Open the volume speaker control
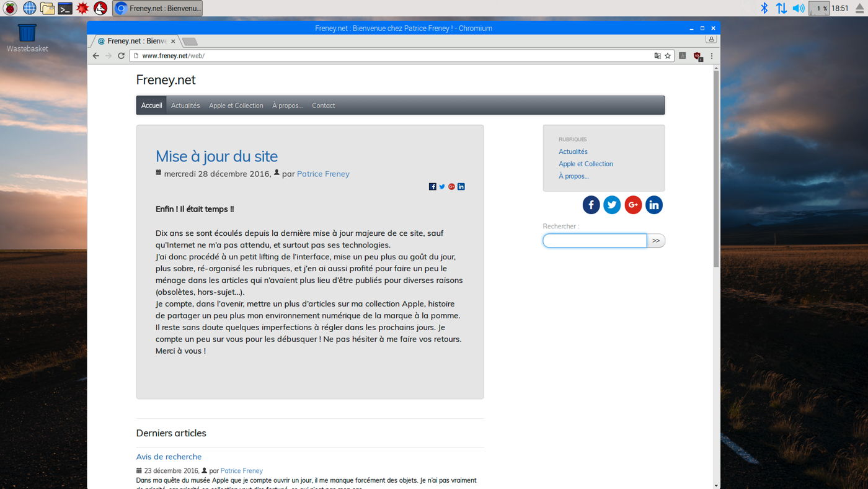 click(x=799, y=8)
